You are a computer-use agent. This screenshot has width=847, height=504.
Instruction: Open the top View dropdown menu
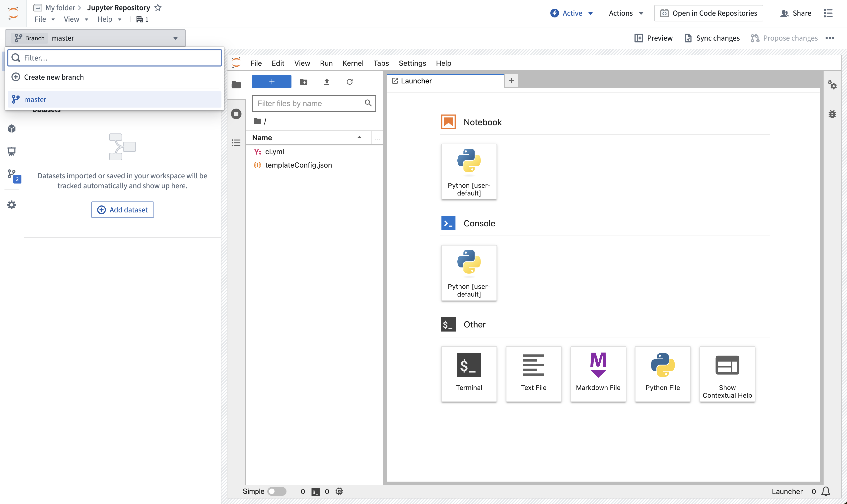[76, 19]
